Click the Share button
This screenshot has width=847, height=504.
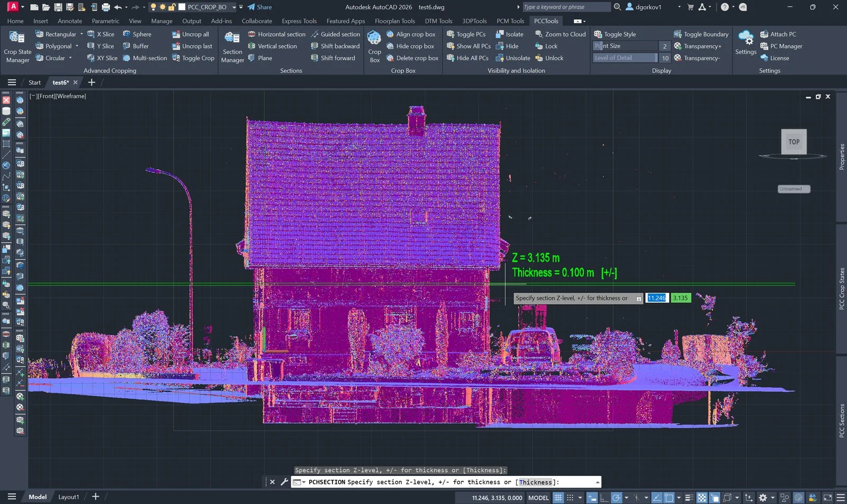(259, 7)
